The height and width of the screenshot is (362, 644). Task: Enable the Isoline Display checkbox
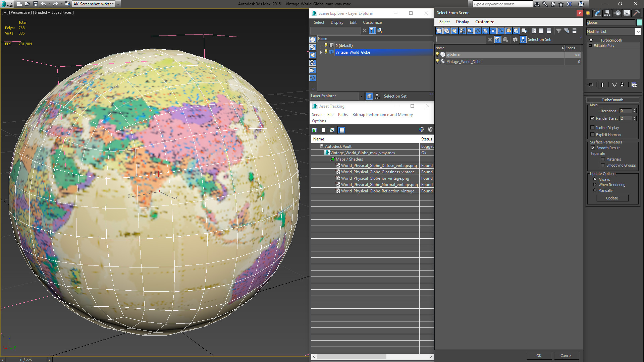point(592,128)
